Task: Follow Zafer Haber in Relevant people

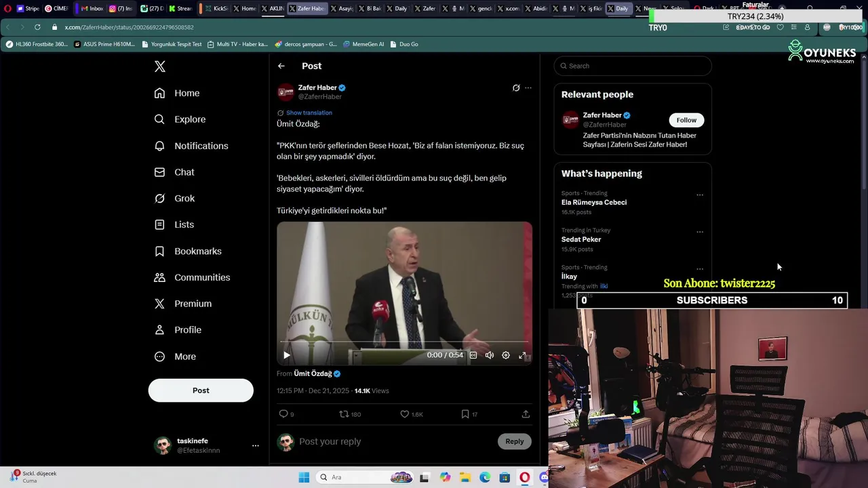Action: 686,120
